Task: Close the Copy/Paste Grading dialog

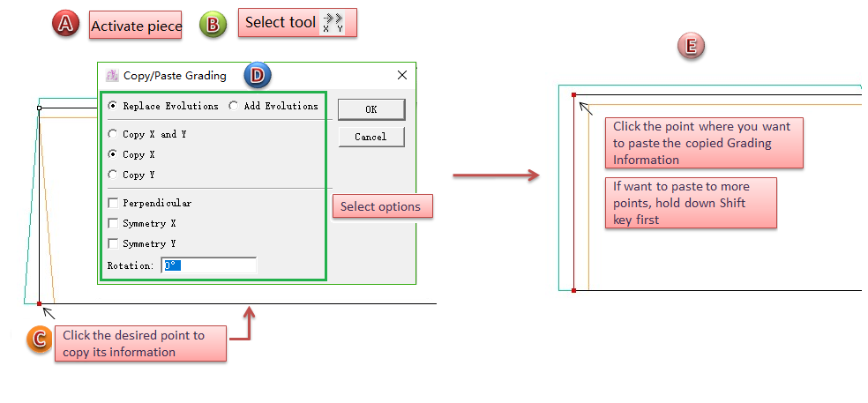Action: (402, 76)
